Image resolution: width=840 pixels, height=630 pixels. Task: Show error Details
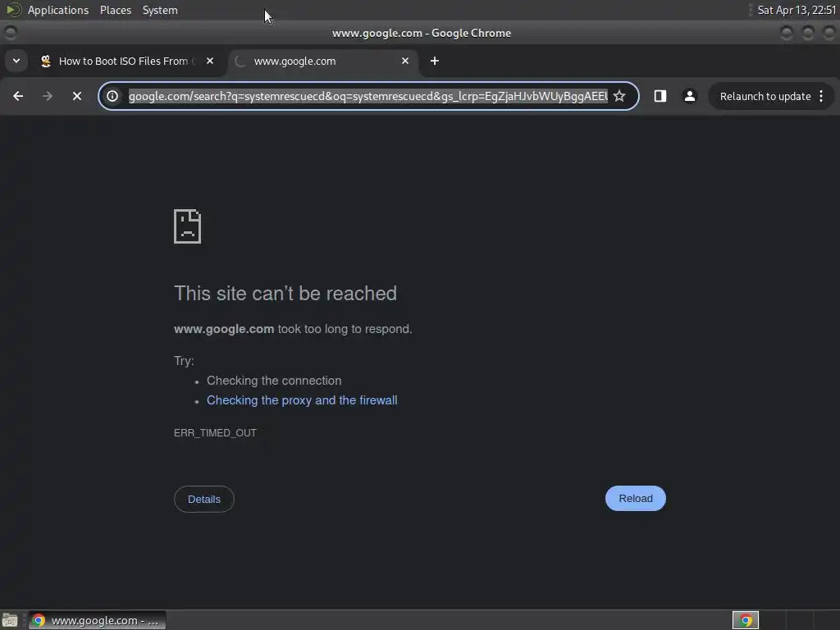pos(204,500)
